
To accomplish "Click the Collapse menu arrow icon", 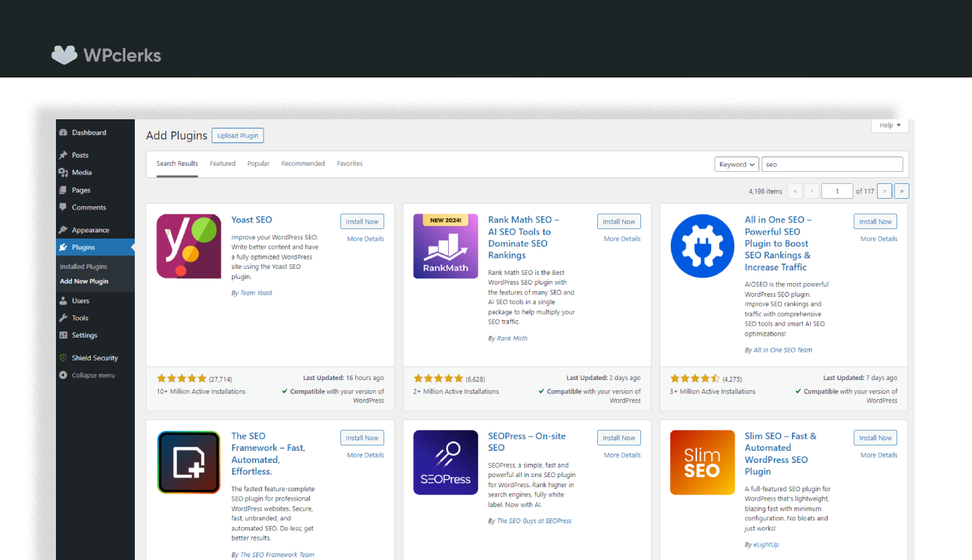I will (x=63, y=375).
